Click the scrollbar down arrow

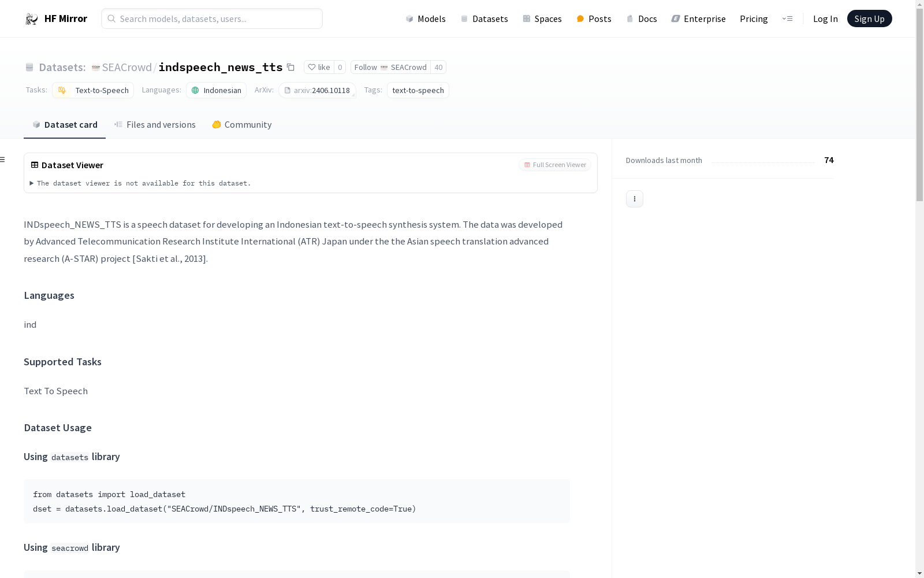click(x=919, y=573)
